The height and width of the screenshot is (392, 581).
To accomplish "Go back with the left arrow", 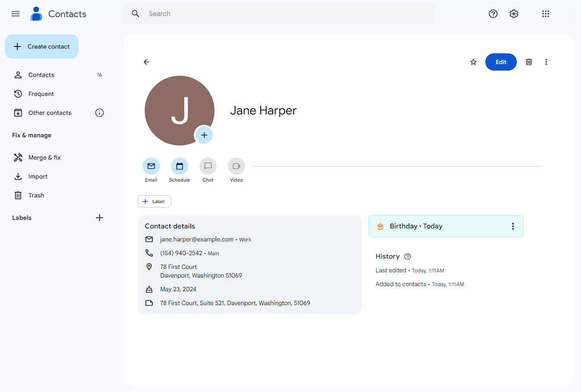I will pyautogui.click(x=146, y=62).
